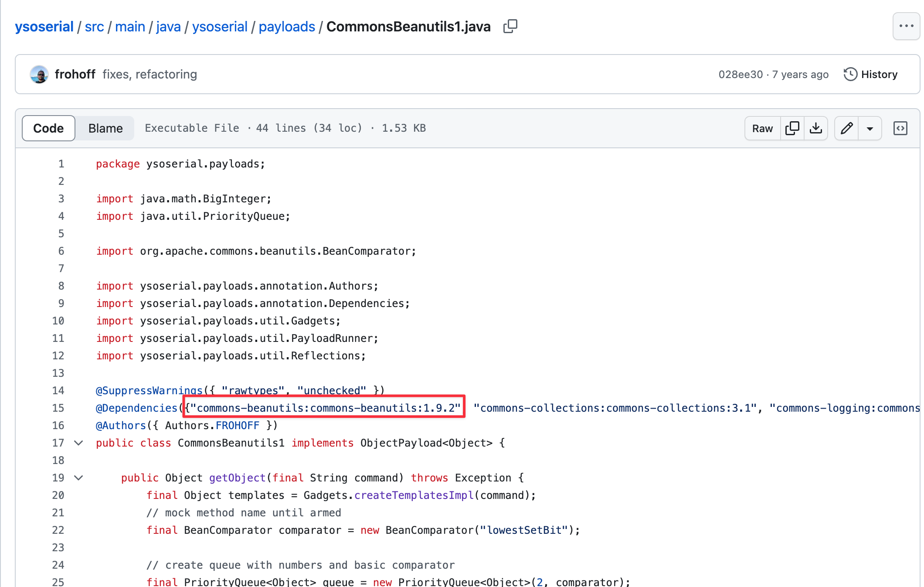Open the symbols panel icon
This screenshot has height=587, width=924.
point(900,128)
